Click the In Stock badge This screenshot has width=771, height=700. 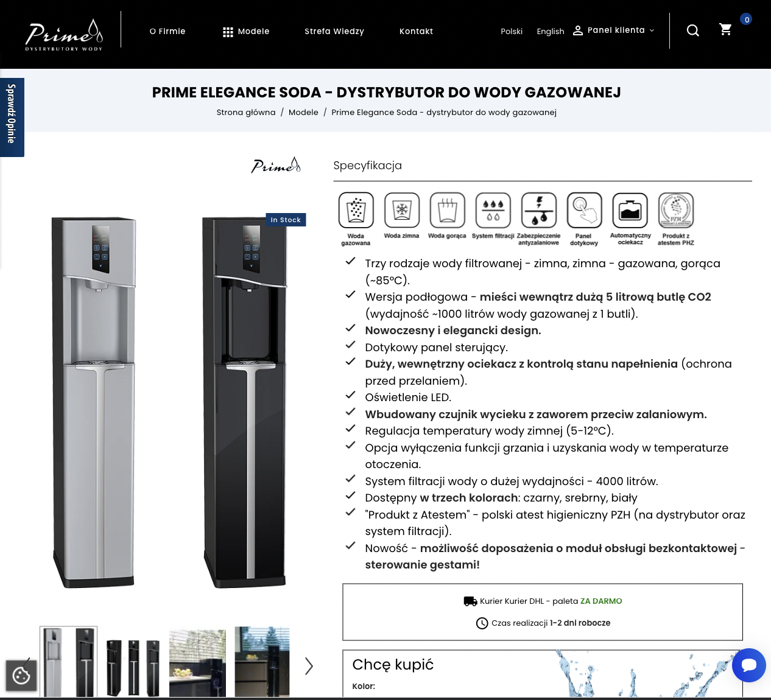point(286,220)
